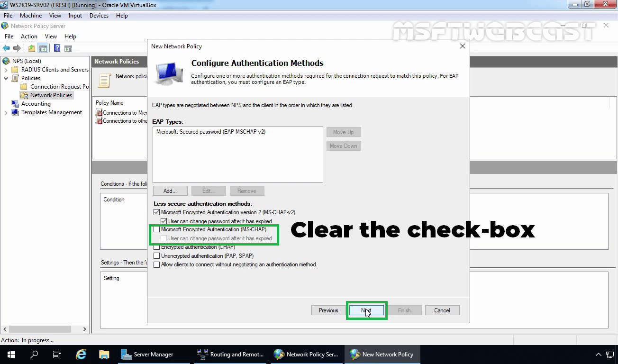Switch to Routing and Remote Access taskbar button
Viewport: 618px width, 364px height.
(x=230, y=355)
